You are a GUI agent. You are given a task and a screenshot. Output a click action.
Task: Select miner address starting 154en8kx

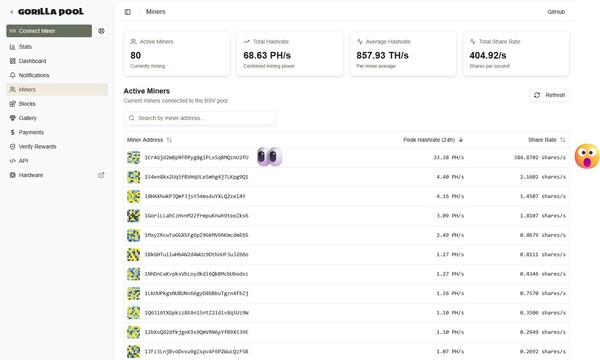coord(196,177)
